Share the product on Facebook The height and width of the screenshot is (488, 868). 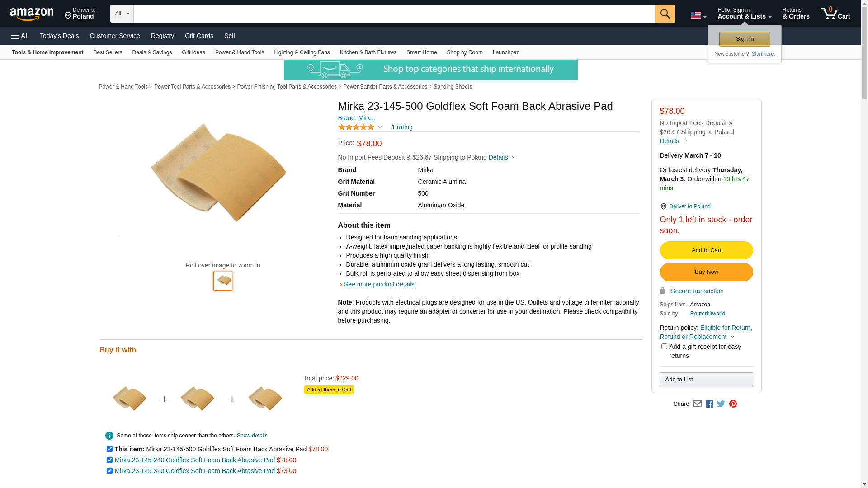tap(709, 404)
